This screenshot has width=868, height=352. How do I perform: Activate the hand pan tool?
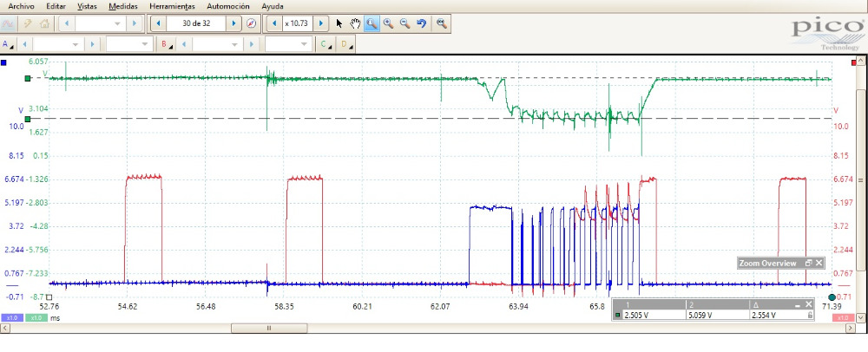click(354, 23)
